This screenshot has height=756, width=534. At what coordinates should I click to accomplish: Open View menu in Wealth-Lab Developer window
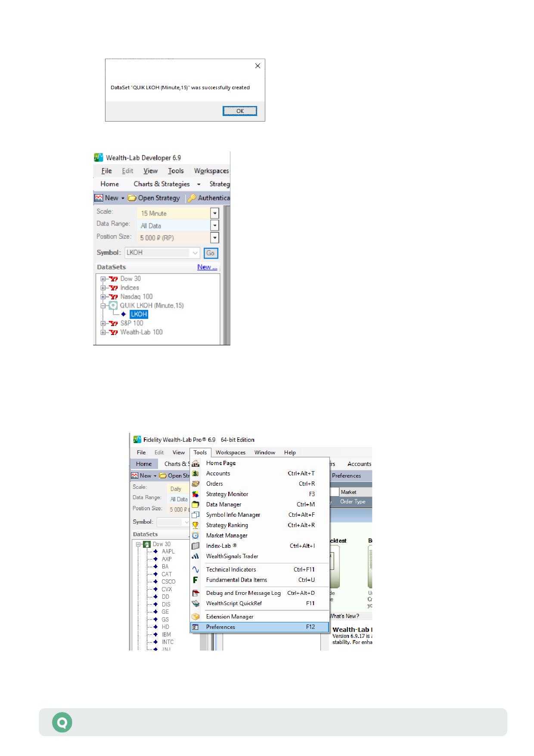click(x=150, y=171)
